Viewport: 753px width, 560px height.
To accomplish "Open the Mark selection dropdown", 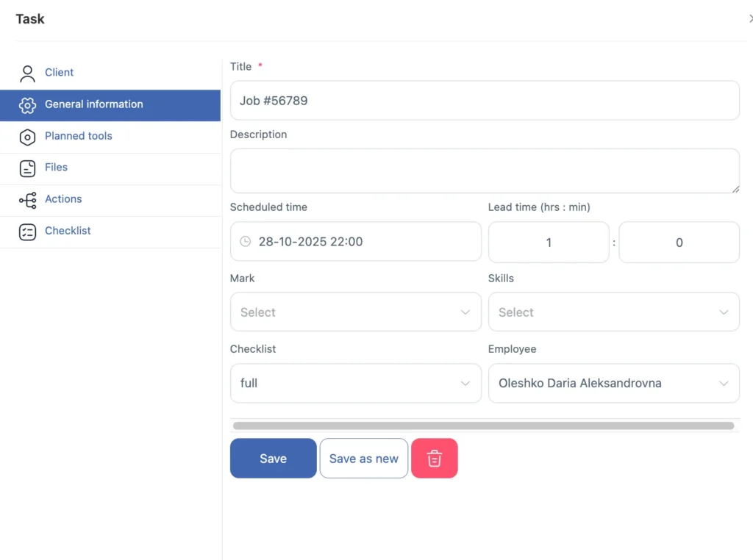I will tap(355, 312).
